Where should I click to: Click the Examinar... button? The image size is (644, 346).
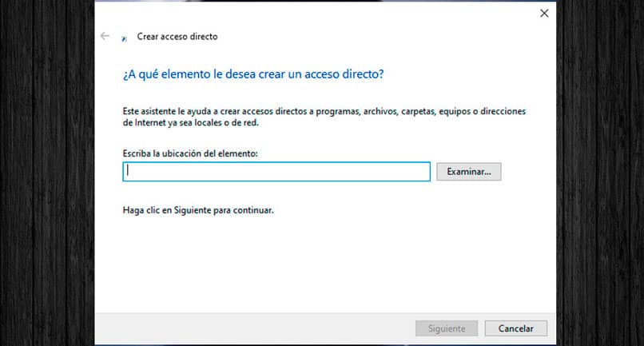[x=468, y=171]
